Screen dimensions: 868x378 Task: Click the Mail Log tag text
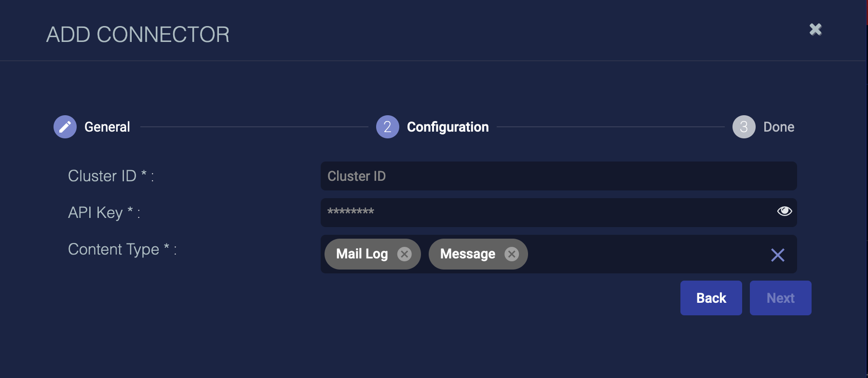coord(362,254)
